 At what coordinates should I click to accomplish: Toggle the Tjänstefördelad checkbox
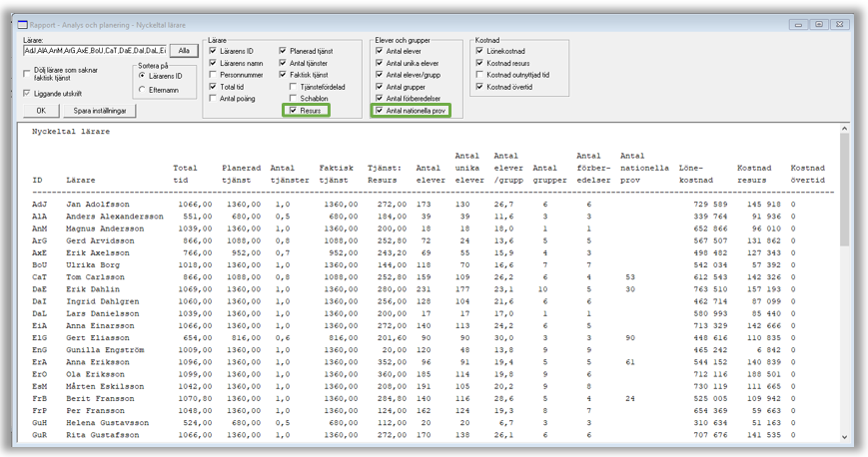pos(293,87)
